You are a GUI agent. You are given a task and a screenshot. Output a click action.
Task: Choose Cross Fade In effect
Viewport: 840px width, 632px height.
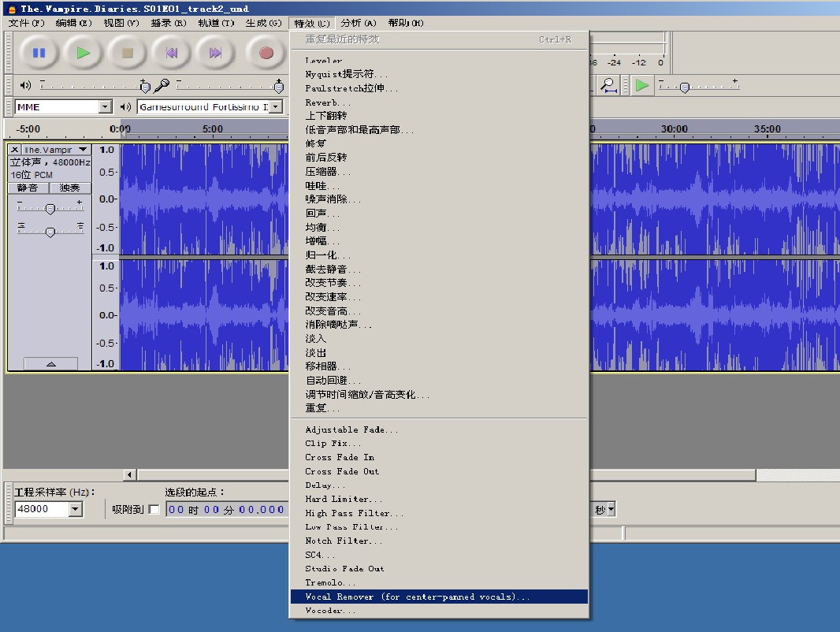[439, 457]
